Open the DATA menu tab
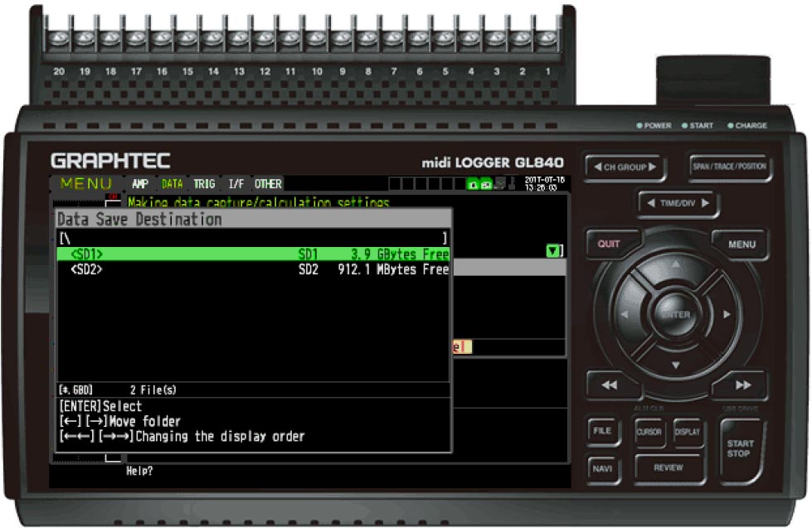The image size is (812, 528). click(172, 184)
